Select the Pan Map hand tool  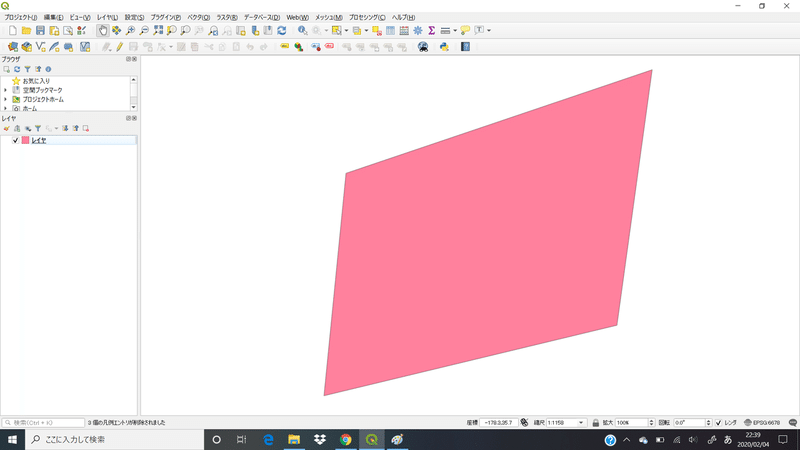(103, 31)
